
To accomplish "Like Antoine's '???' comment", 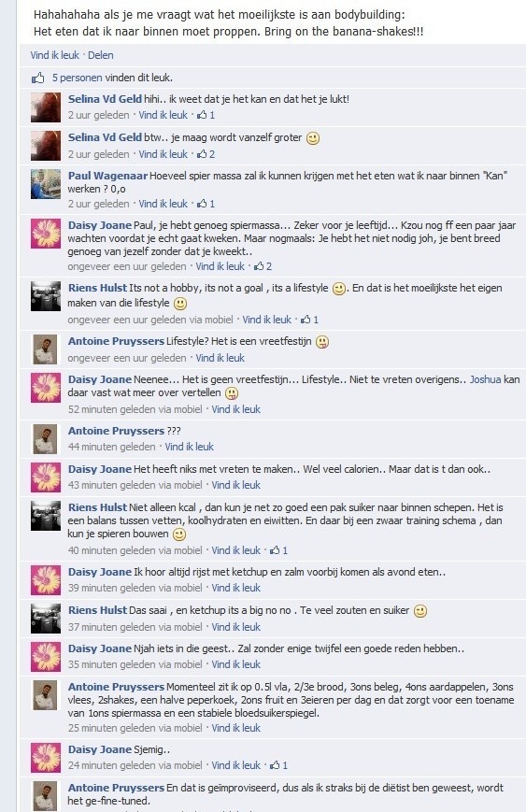I will coord(190,447).
